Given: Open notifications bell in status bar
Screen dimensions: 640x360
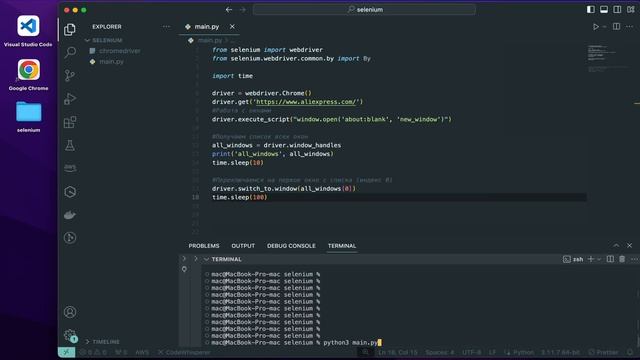Looking at the screenshot, I should pos(630,352).
